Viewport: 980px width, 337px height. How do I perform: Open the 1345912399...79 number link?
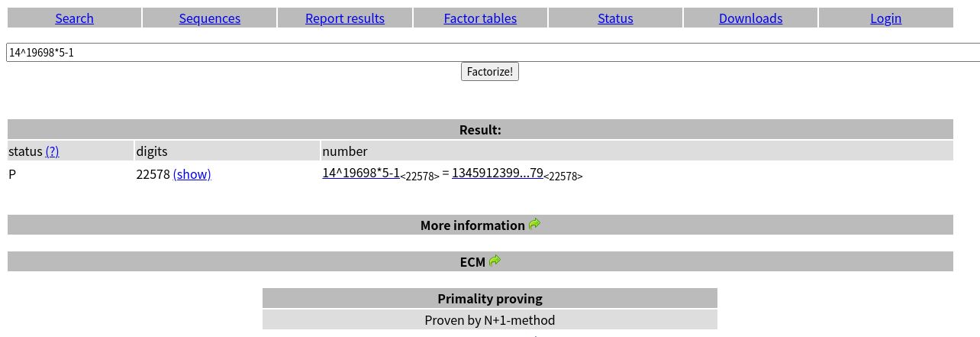pos(498,173)
